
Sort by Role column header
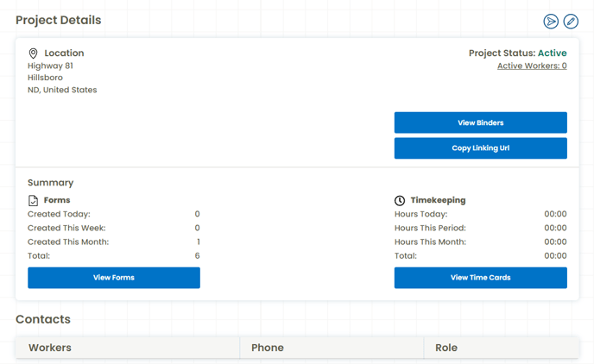pos(446,348)
